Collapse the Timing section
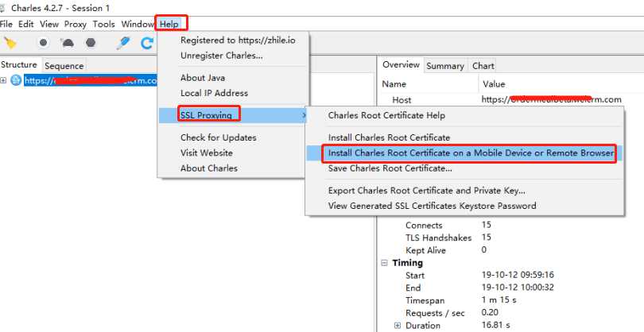Viewport: 644px width, 332px height. (x=385, y=263)
